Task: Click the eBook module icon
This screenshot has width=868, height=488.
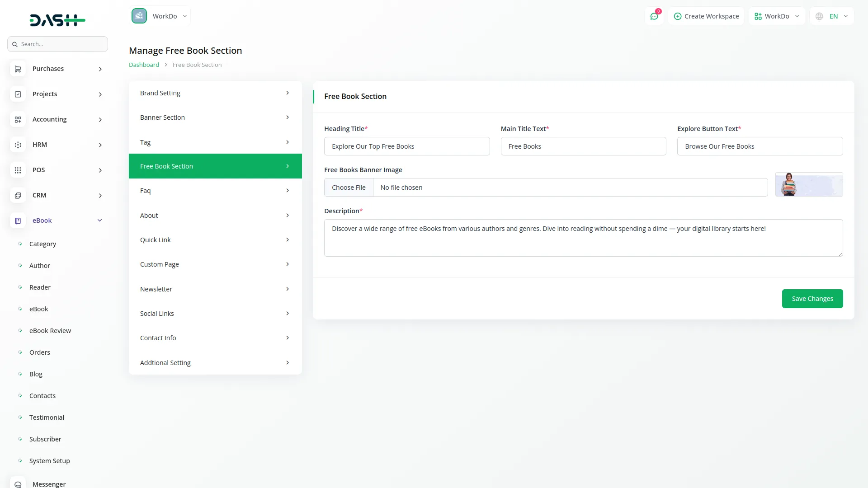Action: click(18, 221)
